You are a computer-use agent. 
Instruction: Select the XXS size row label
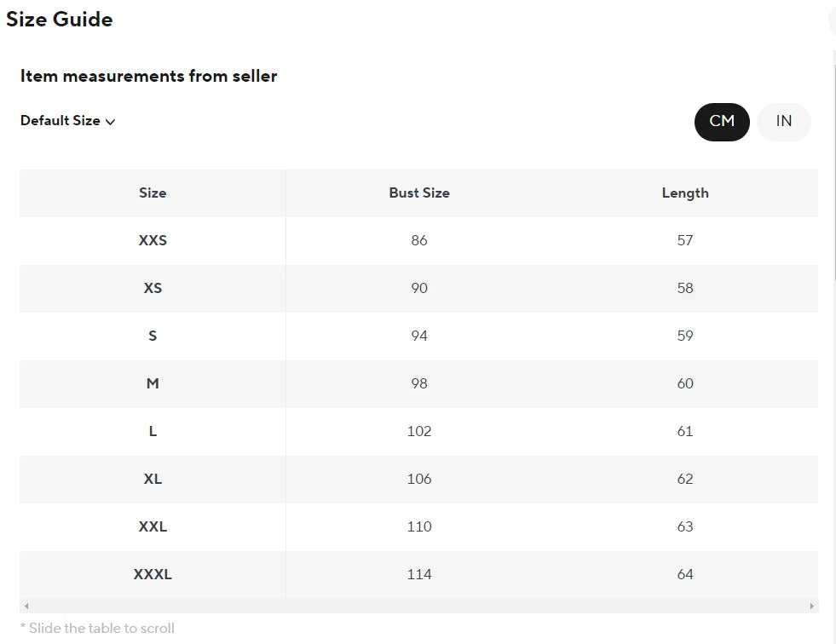click(x=153, y=241)
